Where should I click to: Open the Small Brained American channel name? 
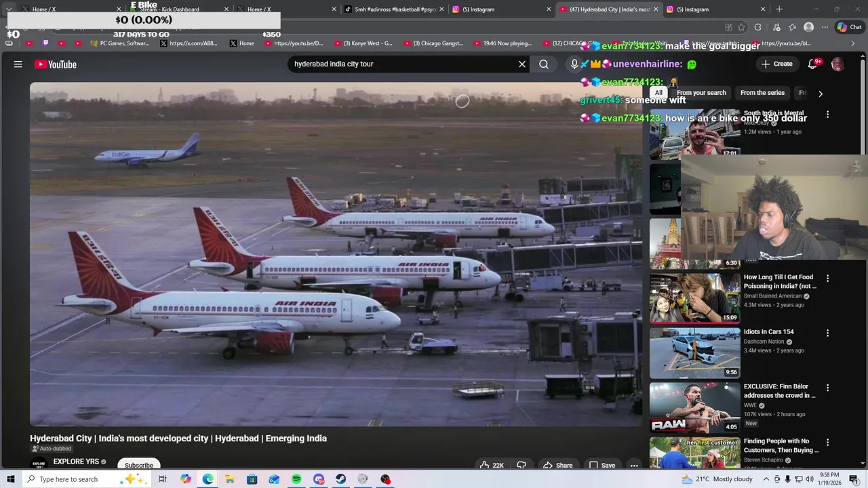(x=773, y=296)
